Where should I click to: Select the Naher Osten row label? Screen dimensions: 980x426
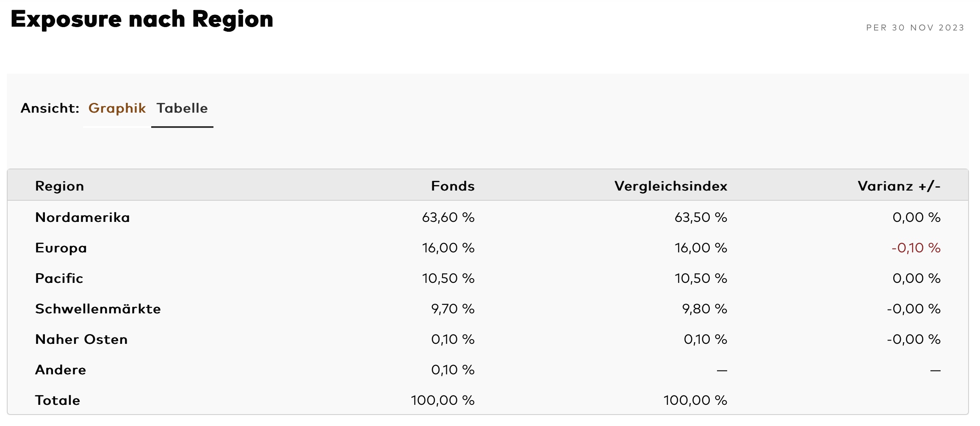81,339
